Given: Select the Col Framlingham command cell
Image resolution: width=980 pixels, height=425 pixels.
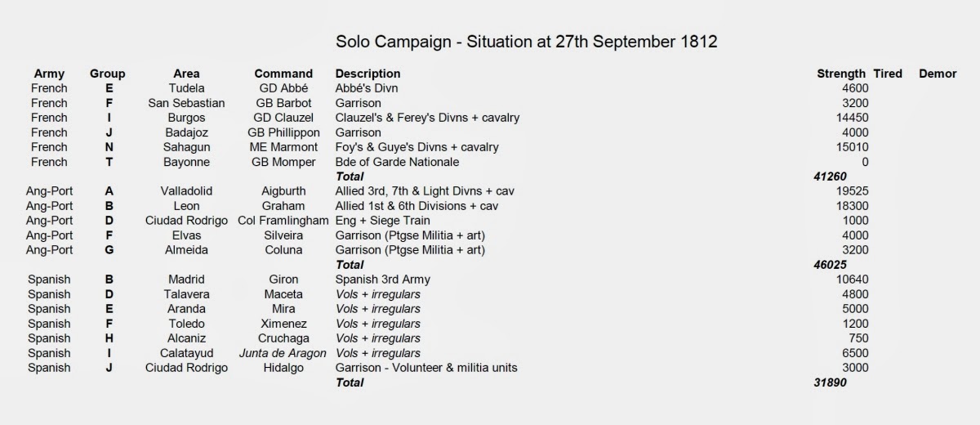Looking at the screenshot, I should tap(283, 221).
